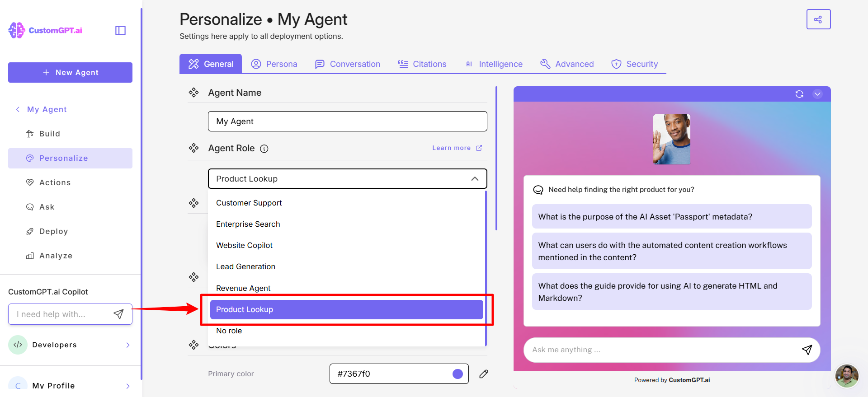The width and height of the screenshot is (868, 397).
Task: Click the chat bubble icon in preview
Action: (538, 190)
